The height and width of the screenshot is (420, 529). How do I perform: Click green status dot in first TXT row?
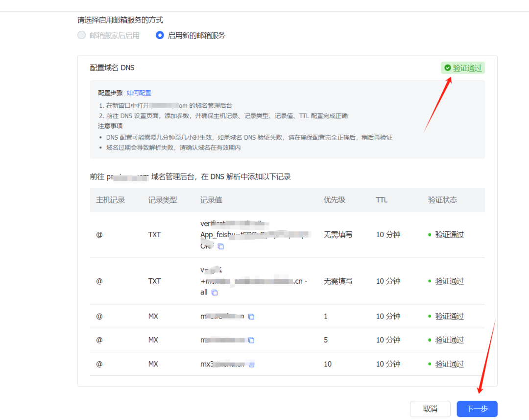[430, 235]
